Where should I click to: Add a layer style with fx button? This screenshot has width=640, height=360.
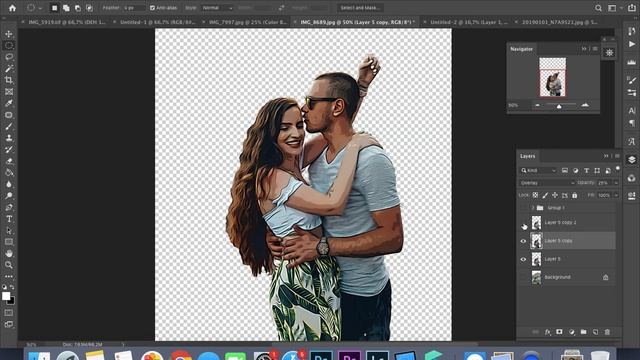coord(547,332)
